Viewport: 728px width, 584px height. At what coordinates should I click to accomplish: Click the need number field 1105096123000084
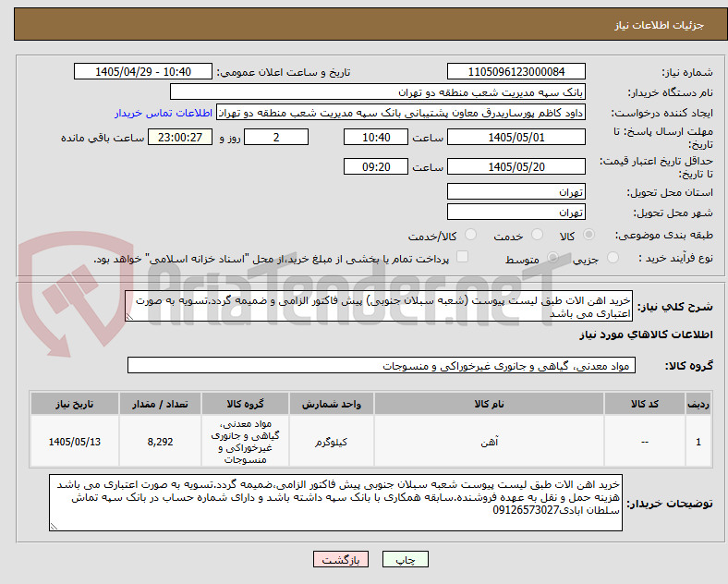pyautogui.click(x=516, y=72)
